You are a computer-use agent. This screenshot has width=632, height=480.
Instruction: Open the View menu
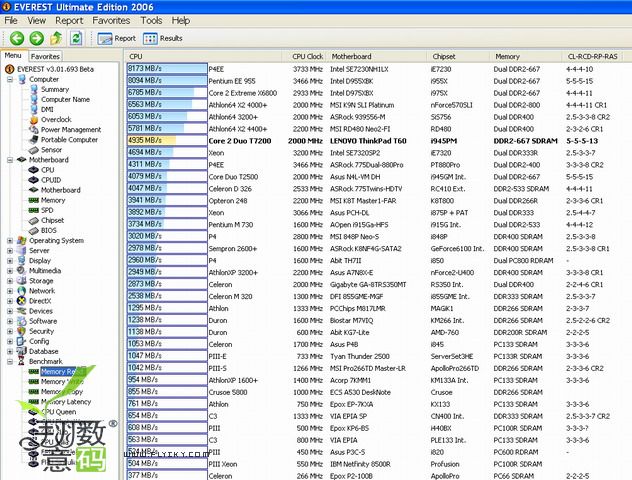(37, 21)
